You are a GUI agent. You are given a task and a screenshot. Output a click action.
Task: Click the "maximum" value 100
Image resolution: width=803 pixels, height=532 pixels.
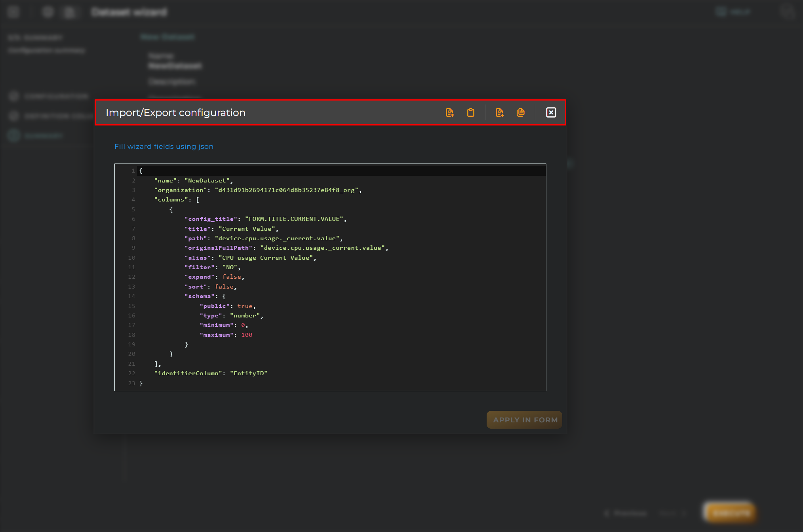(x=247, y=335)
